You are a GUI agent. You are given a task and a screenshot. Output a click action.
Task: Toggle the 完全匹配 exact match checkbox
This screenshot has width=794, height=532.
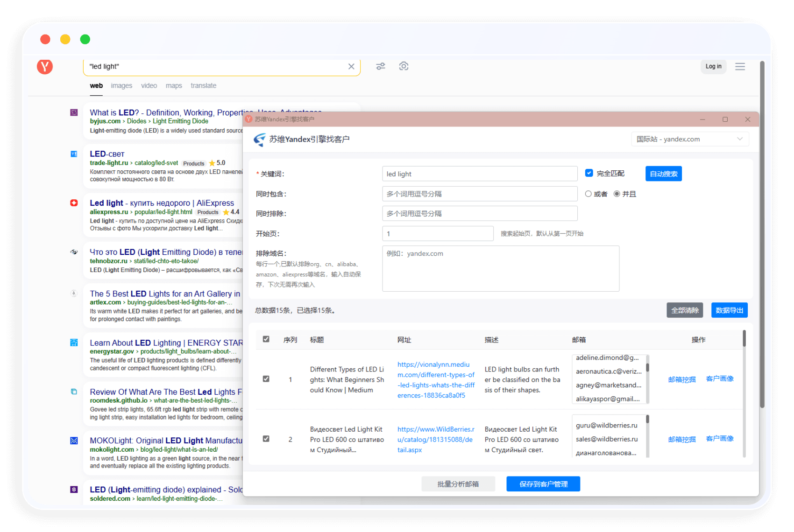click(589, 173)
